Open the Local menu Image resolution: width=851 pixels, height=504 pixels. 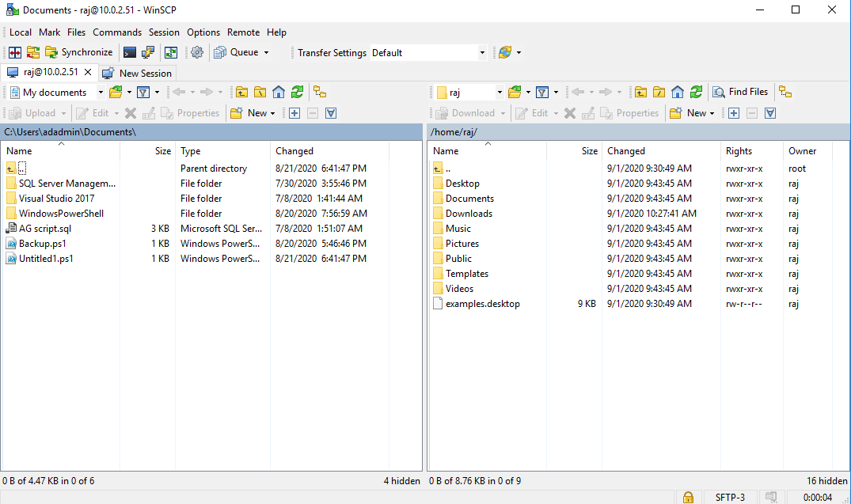(21, 32)
